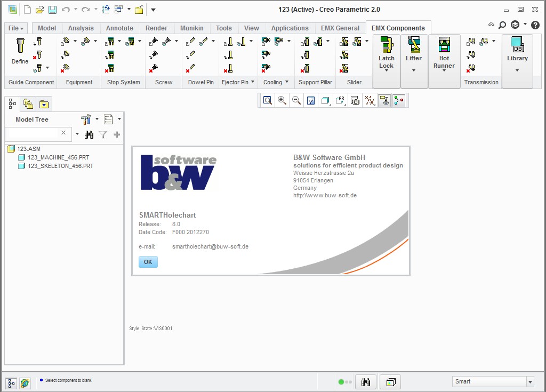Click the red-X delete icon in Guide Component group
The height and width of the screenshot is (392, 546).
[37, 55]
